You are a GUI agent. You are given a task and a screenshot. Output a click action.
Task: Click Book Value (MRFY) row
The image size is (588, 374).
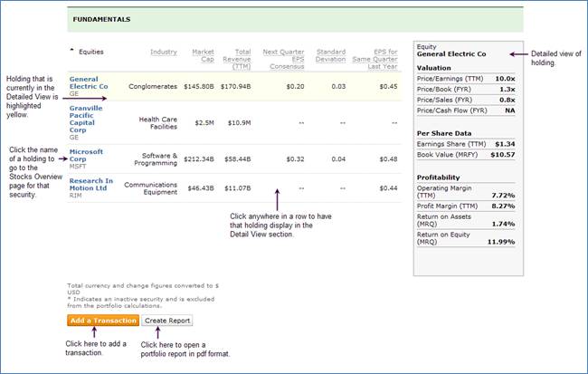tap(466, 155)
